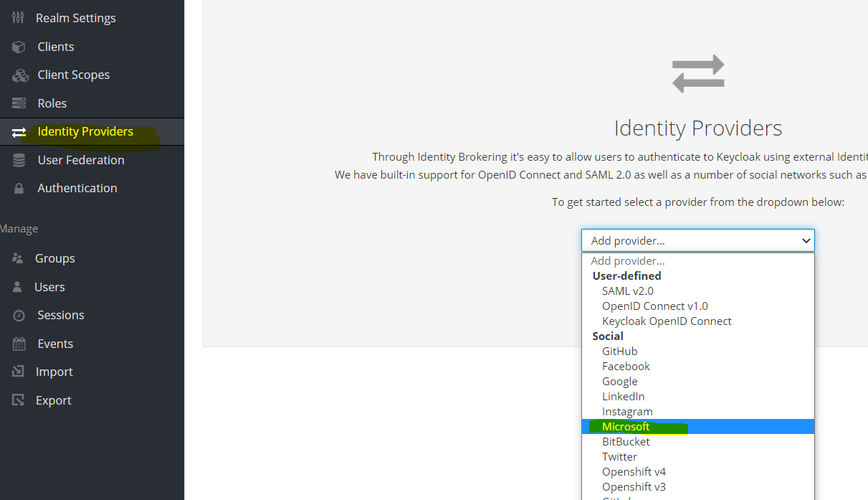
Task: Click the Clients icon in the sidebar
Action: 17,46
